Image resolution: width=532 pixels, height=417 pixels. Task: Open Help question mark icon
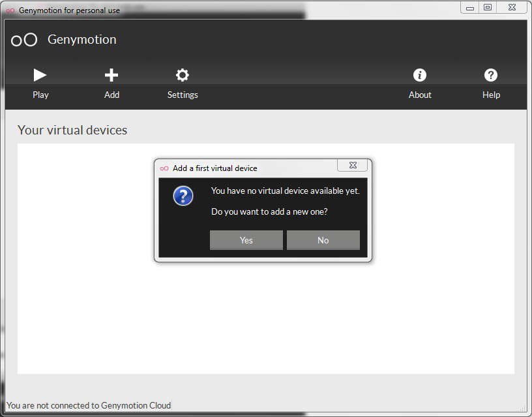click(491, 75)
